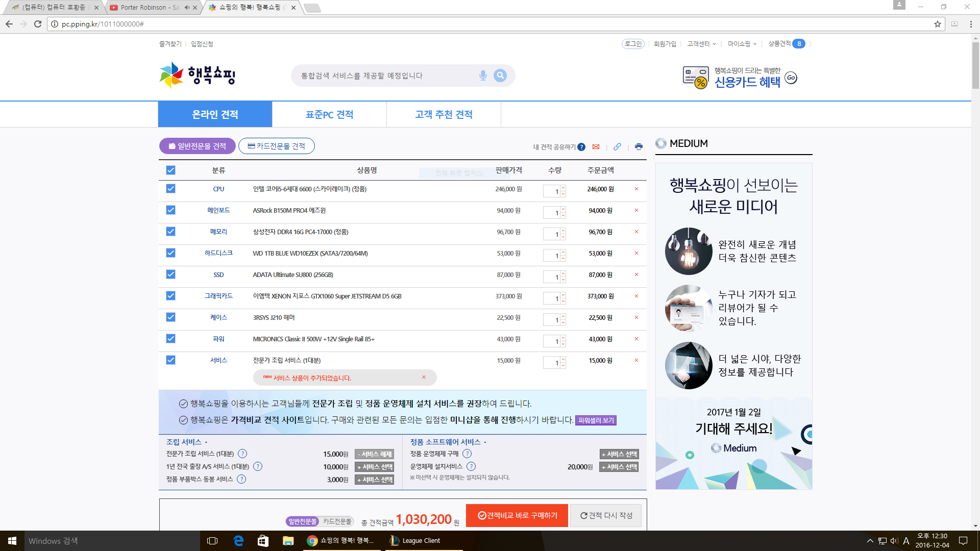The width and height of the screenshot is (980, 551).
Task: Uncheck the 그래픽카드 row checkbox
Action: pyautogui.click(x=170, y=296)
